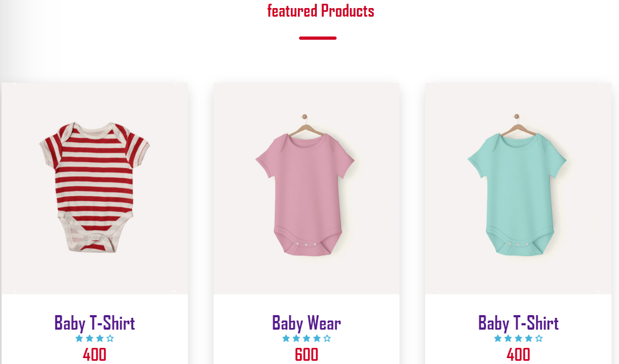Click the empty fifth star under Baby Wear
Screen dimensions: 619x364
click(x=327, y=338)
